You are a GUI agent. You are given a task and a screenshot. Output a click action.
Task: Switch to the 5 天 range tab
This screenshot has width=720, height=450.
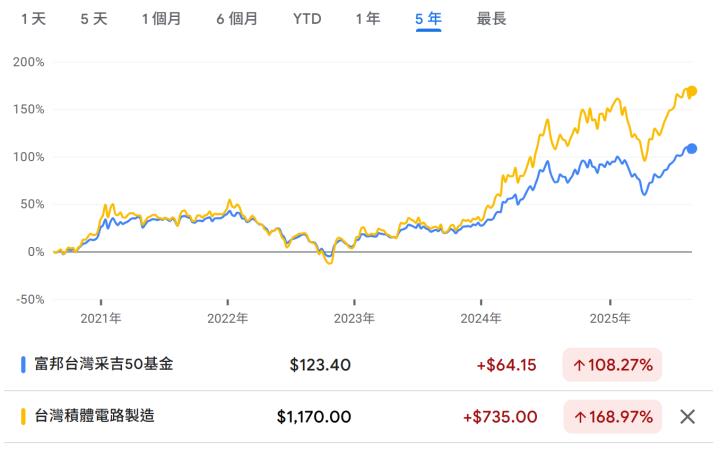[x=94, y=19]
